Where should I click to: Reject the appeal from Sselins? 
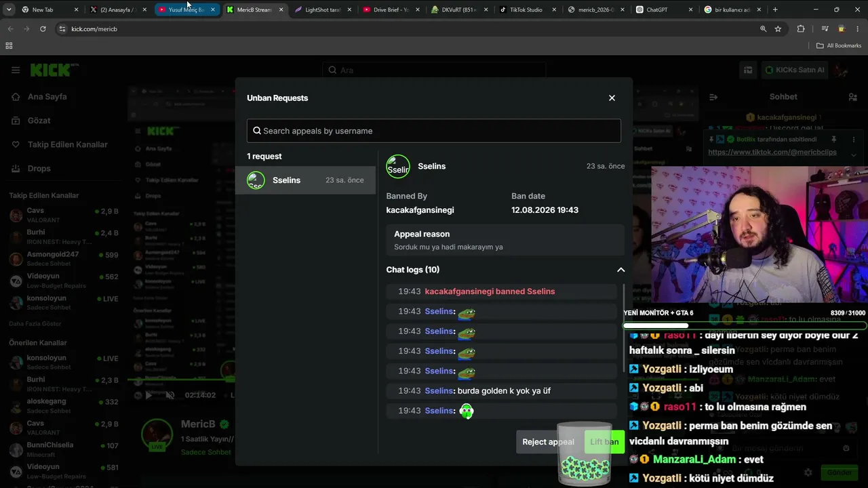(548, 442)
